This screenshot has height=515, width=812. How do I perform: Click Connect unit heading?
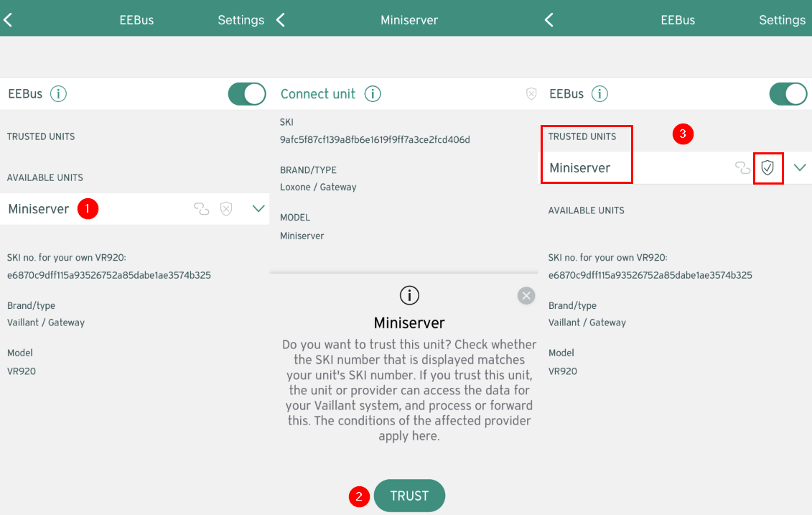318,94
